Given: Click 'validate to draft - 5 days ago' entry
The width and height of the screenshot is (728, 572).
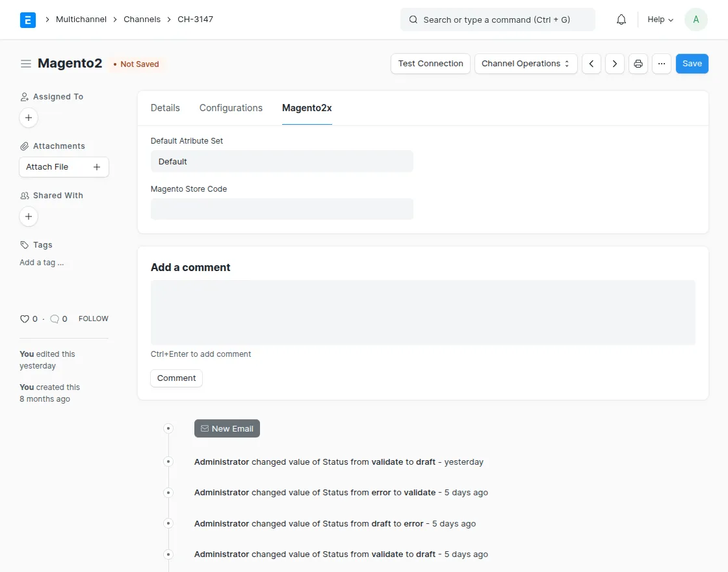Looking at the screenshot, I should (x=341, y=554).
